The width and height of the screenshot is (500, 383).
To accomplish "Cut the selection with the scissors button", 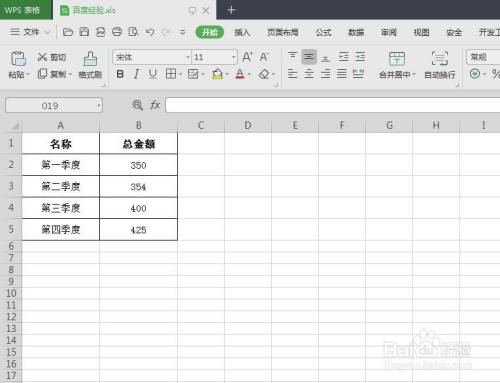I will tap(52, 57).
